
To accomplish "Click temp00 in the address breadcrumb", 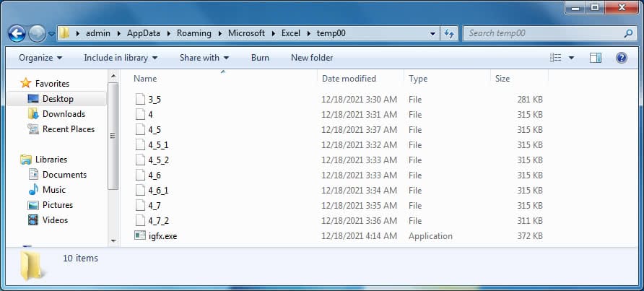I will click(331, 33).
